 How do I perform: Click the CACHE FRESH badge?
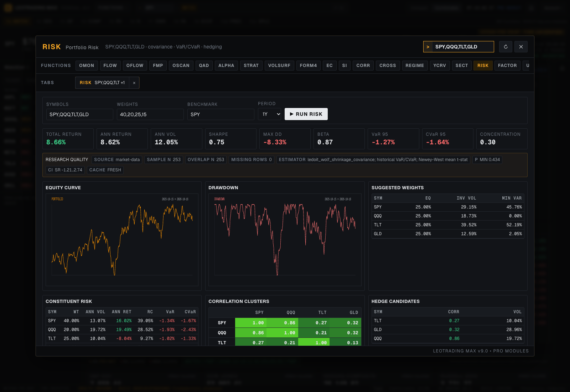(105, 170)
